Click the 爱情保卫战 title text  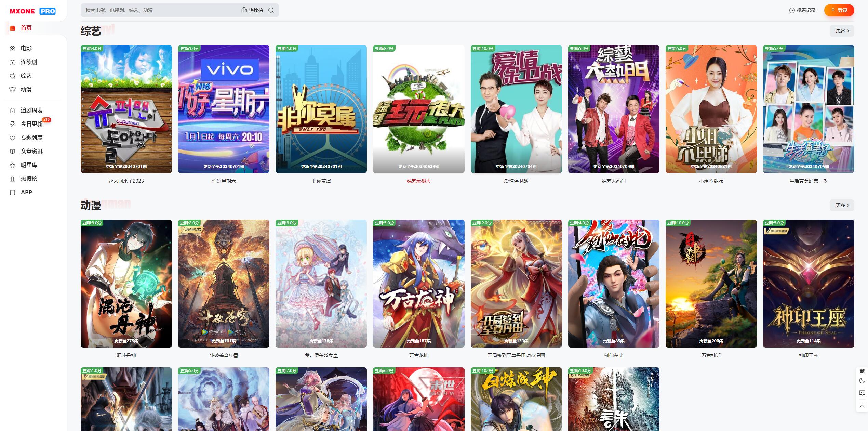[x=516, y=181]
